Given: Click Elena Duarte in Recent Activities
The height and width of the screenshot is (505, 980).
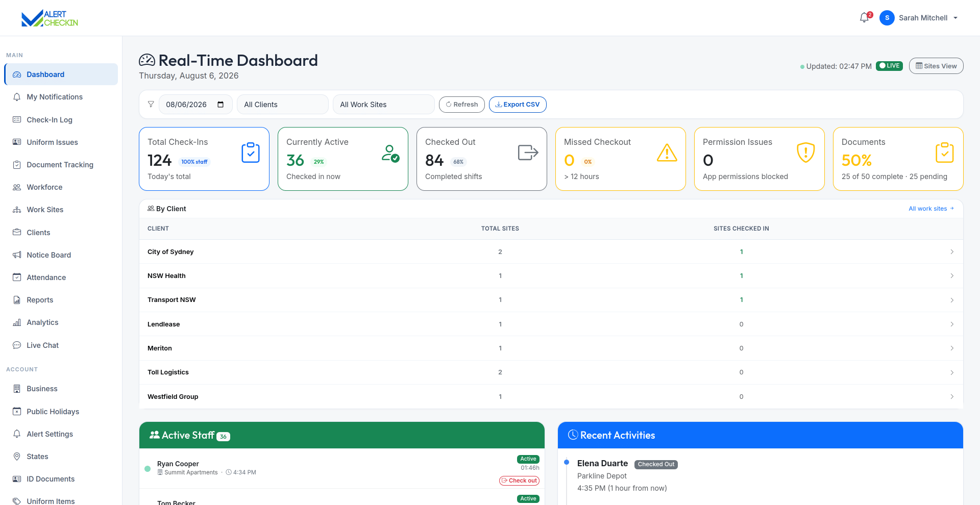Looking at the screenshot, I should coord(602,463).
